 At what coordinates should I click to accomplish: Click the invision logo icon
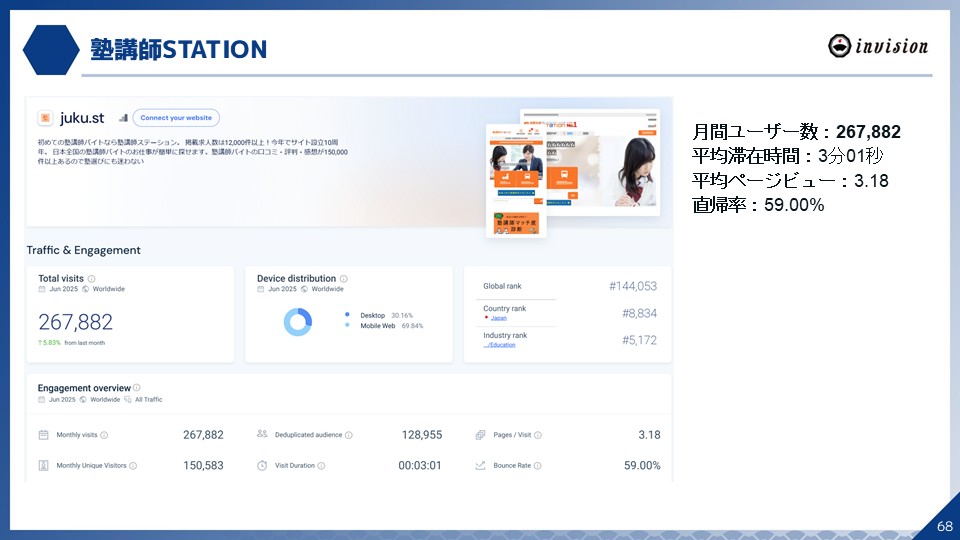click(839, 46)
